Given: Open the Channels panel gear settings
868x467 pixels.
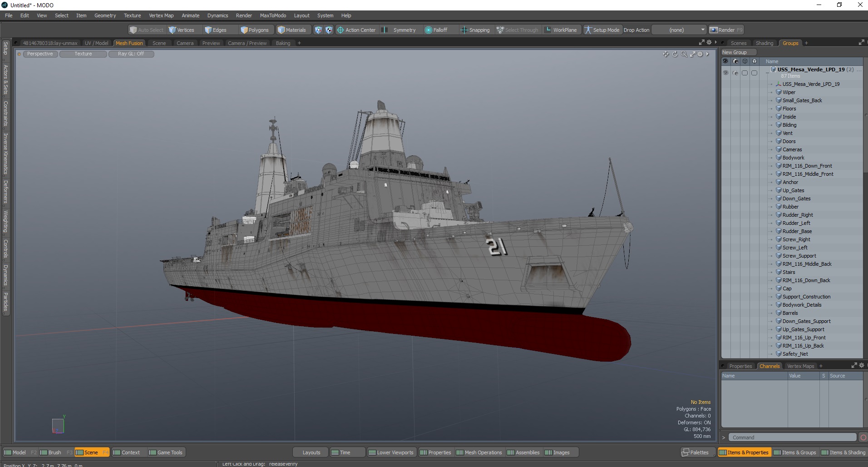Looking at the screenshot, I should (862, 365).
